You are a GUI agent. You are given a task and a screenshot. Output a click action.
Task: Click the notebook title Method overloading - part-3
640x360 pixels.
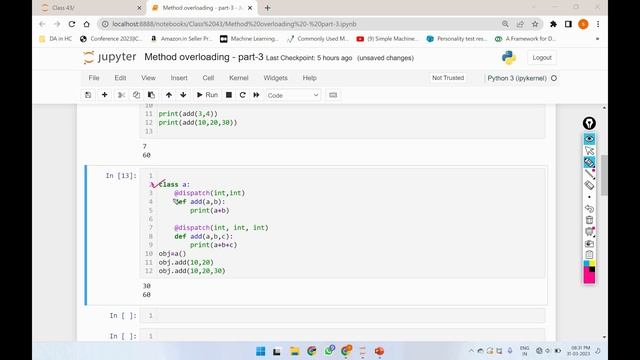click(204, 57)
